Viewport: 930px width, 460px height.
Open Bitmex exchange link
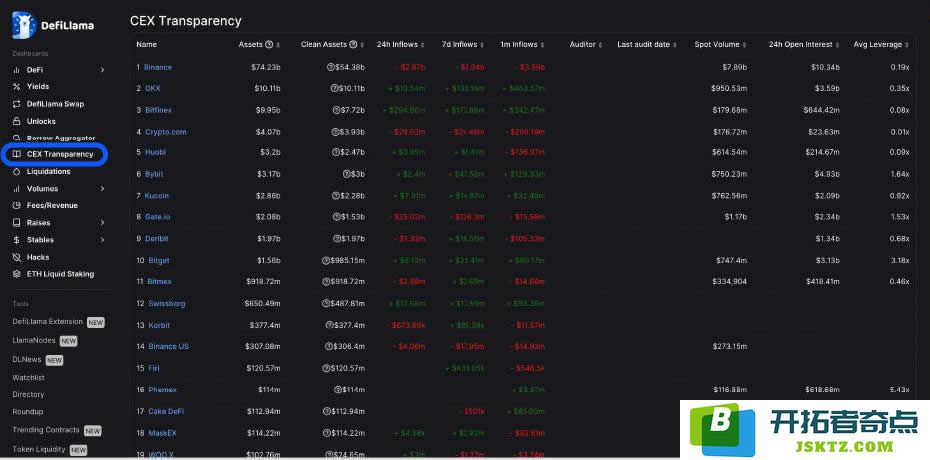[159, 282]
